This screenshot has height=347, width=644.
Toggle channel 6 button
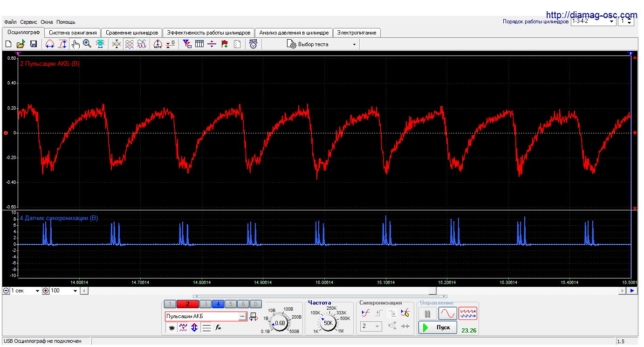243,304
